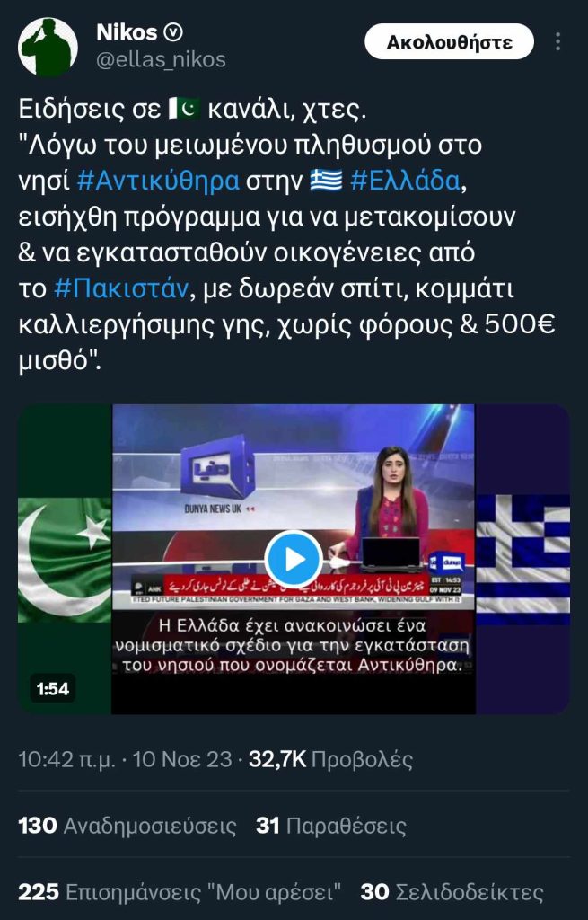Play the embedded news video
This screenshot has width=588, height=920.
point(294,559)
